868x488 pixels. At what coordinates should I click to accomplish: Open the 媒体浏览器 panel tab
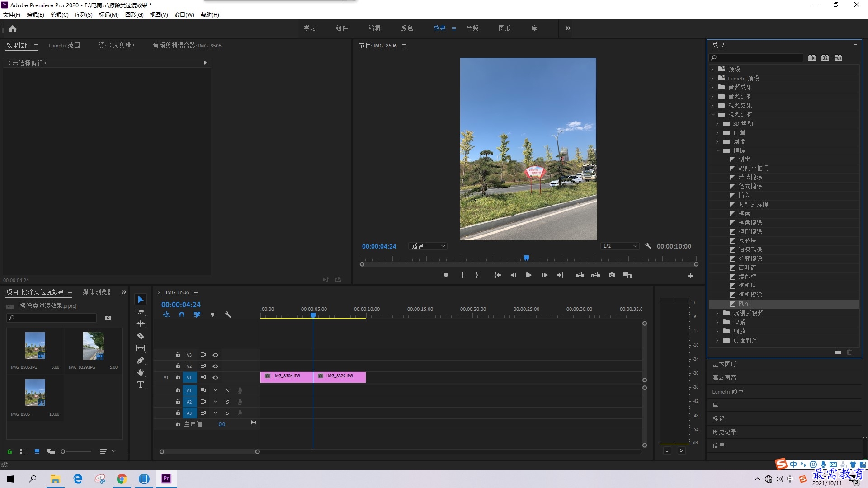(97, 292)
